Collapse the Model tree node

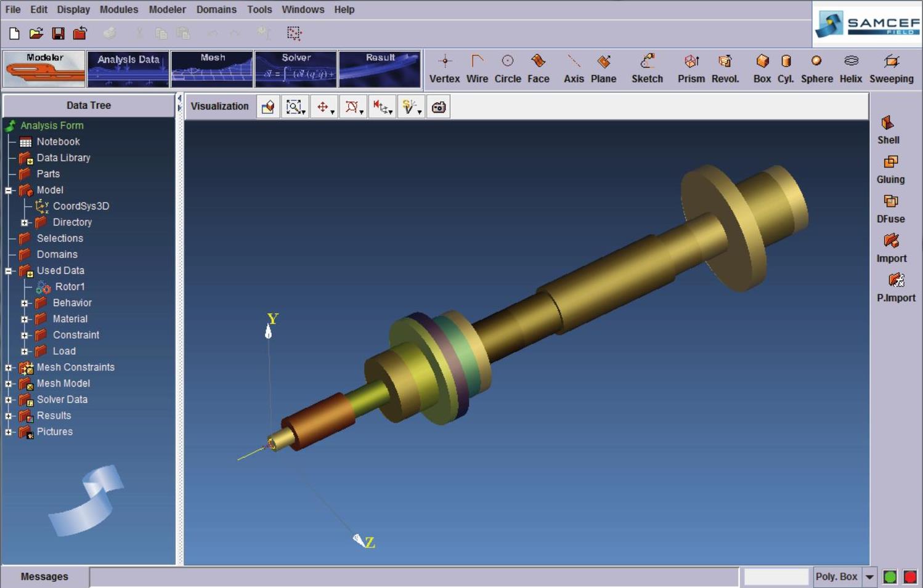point(9,190)
